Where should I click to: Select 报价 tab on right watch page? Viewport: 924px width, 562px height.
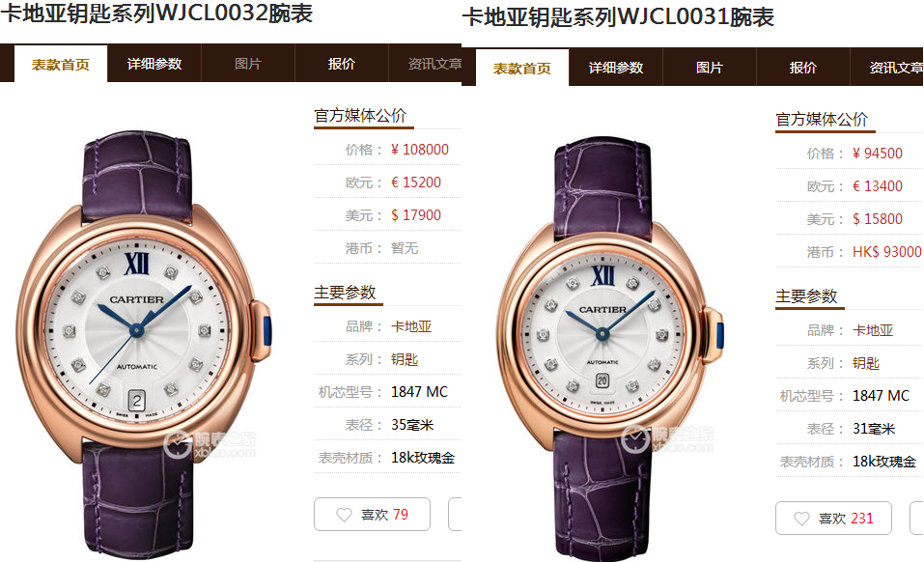pyautogui.click(x=802, y=68)
